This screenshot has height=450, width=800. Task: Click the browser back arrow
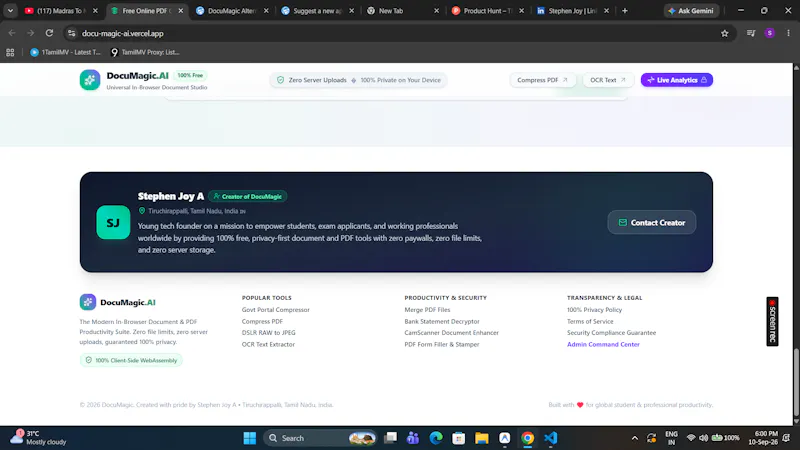pos(12,33)
